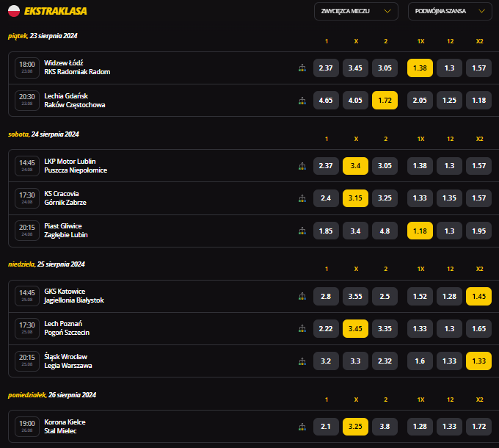Open the Podwójna szansa market dropdown
Viewport: 499px width, 448px height.
(449, 11)
